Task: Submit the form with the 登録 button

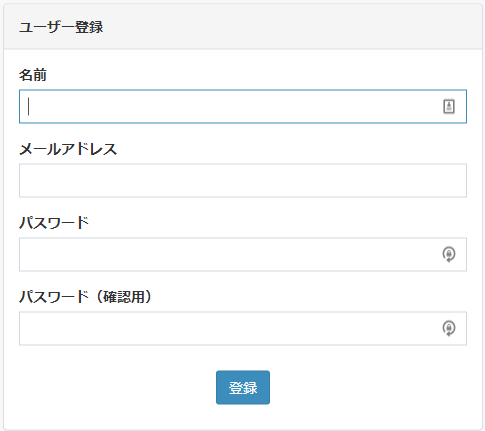Action: pos(243,387)
